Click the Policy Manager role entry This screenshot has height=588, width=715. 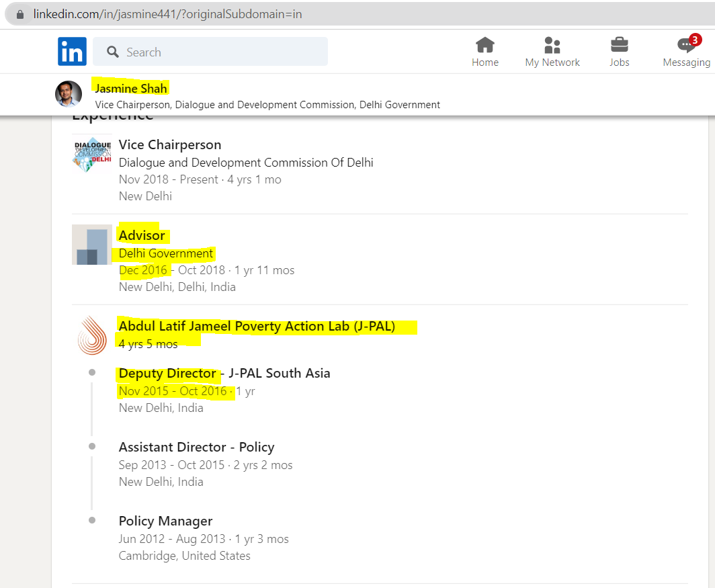(165, 521)
